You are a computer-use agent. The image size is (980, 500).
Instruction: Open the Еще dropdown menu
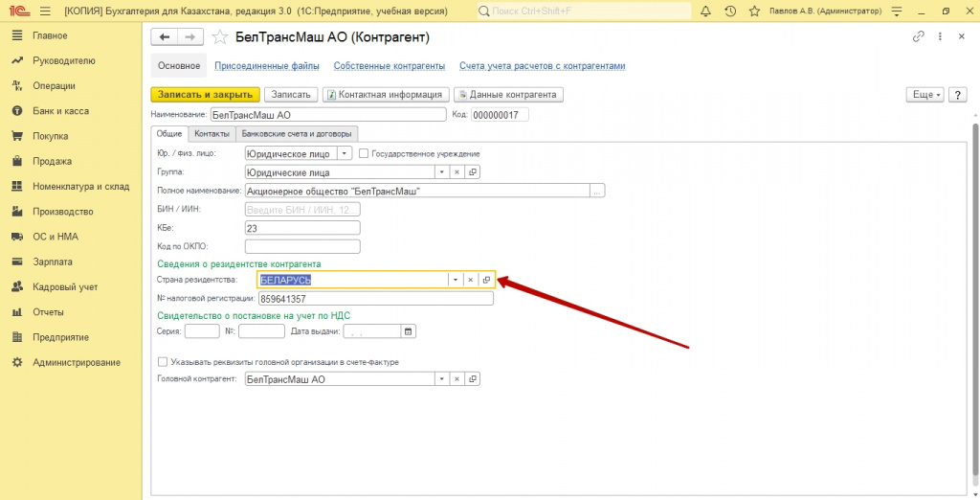(x=926, y=95)
